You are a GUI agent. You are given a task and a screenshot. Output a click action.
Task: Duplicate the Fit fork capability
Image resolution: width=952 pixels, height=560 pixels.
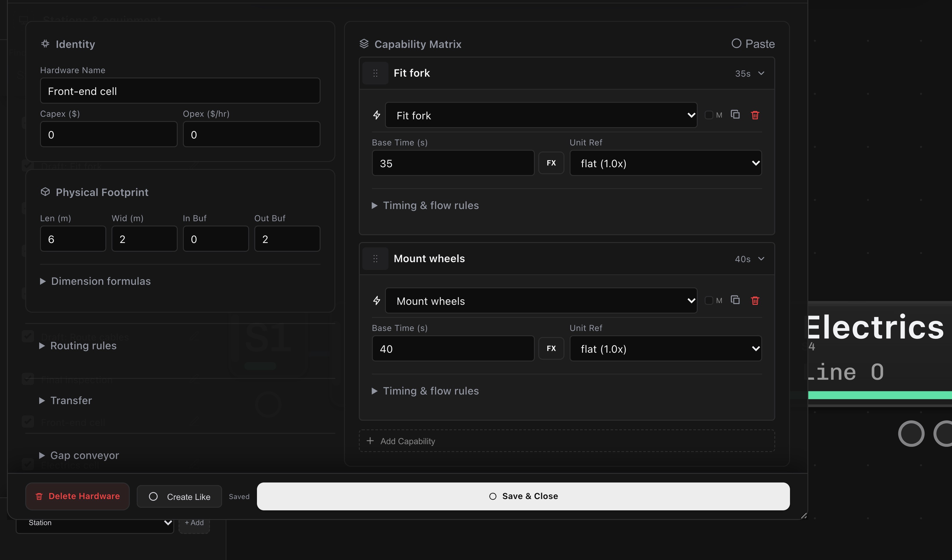(735, 114)
